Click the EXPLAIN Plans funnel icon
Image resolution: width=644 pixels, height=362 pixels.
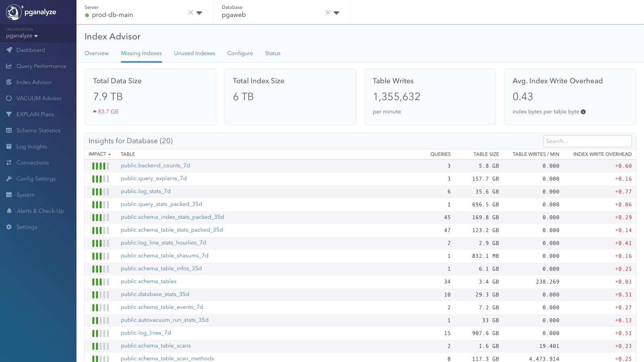tap(9, 114)
